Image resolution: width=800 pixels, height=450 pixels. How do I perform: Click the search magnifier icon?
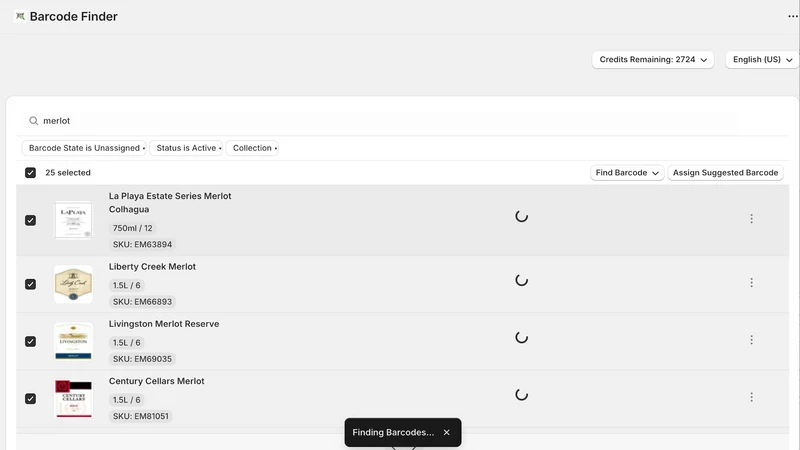coord(34,121)
